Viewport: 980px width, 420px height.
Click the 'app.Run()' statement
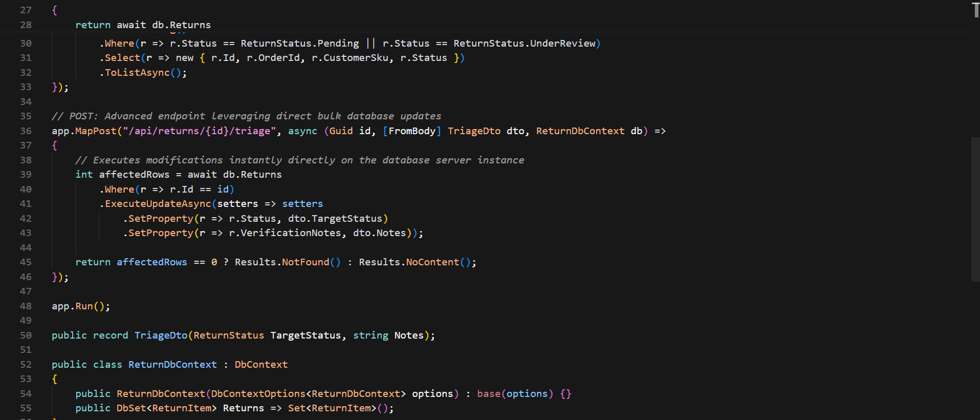tap(81, 306)
